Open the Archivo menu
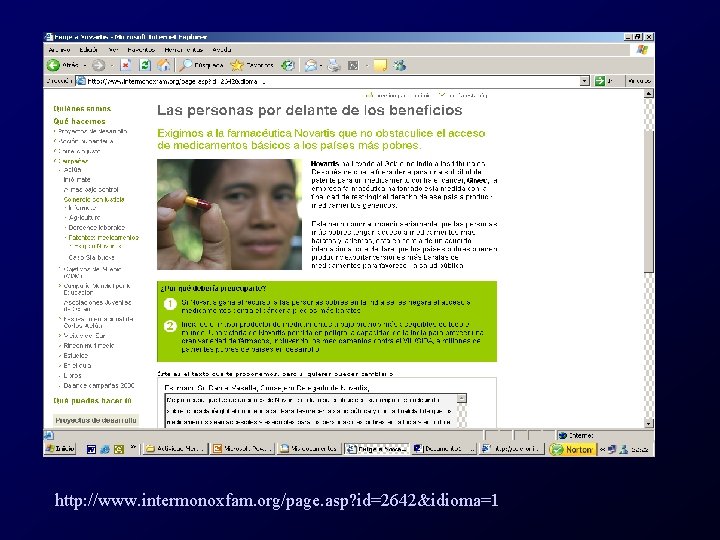Screen dimensions: 720x540 [59, 50]
